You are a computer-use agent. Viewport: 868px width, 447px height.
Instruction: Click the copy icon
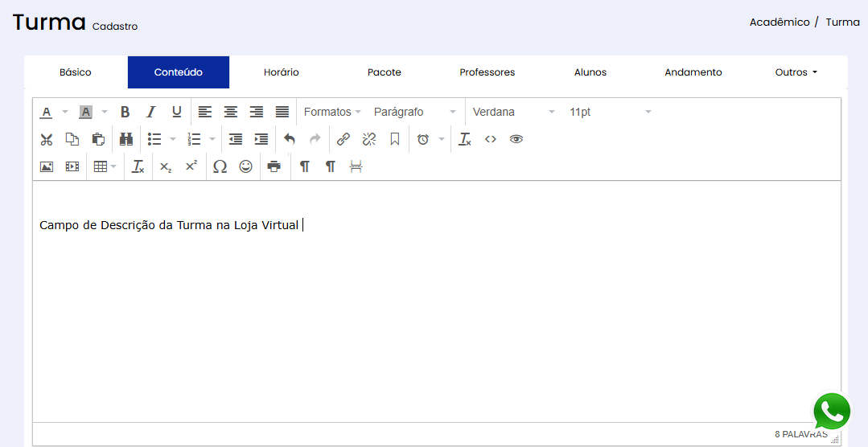(x=72, y=139)
